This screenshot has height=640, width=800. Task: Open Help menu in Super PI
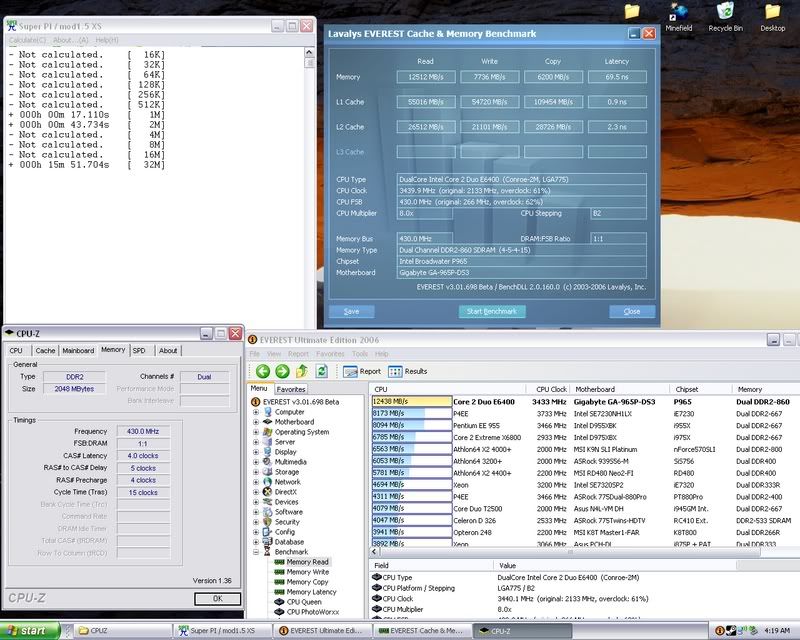tap(107, 40)
